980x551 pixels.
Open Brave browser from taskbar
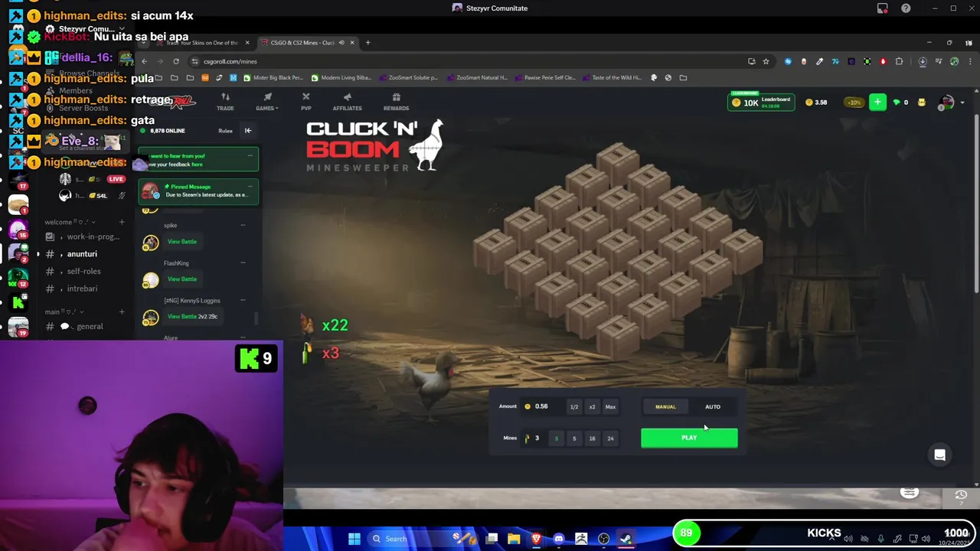pos(536,539)
